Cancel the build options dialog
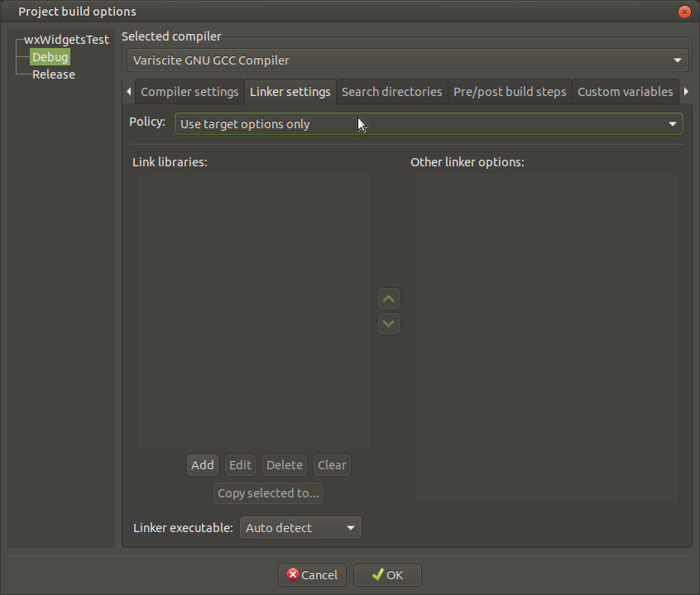This screenshot has height=595, width=700. coord(312,575)
